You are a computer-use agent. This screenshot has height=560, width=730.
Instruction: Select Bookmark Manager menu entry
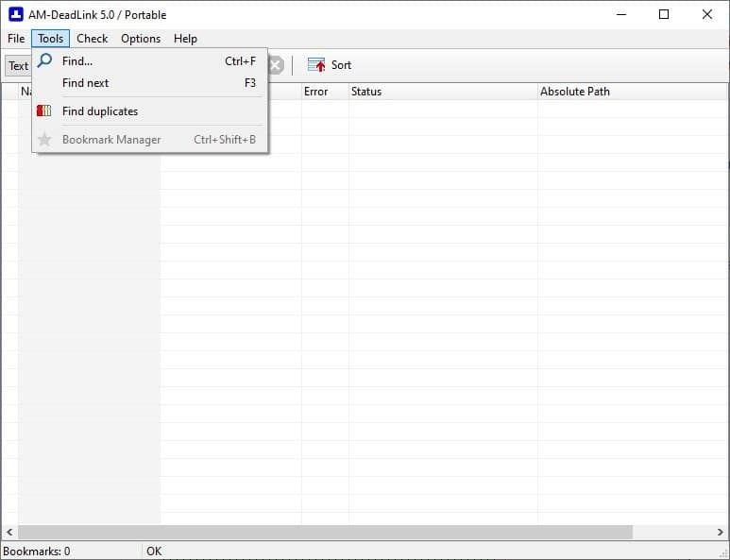[150, 140]
